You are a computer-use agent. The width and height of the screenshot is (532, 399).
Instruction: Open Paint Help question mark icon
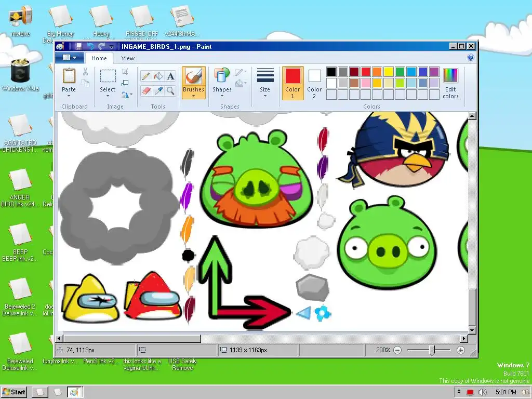(471, 57)
